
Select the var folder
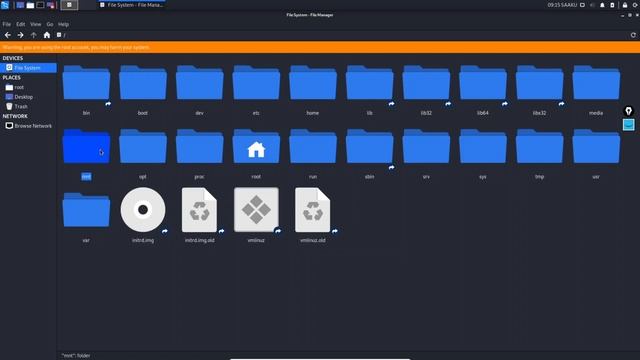[86, 210]
